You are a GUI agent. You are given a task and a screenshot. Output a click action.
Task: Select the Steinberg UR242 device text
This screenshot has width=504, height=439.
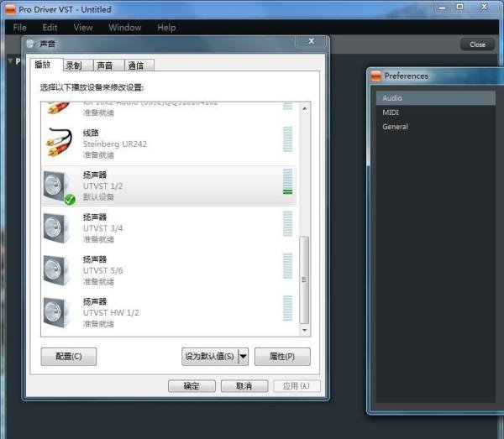click(115, 144)
